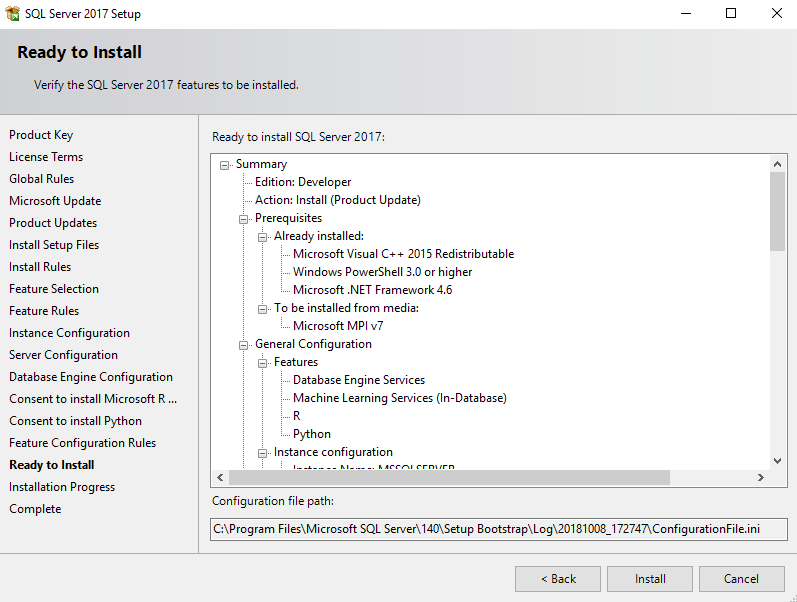797x602 pixels.
Task: Collapse the Features tree node
Action: (263, 362)
